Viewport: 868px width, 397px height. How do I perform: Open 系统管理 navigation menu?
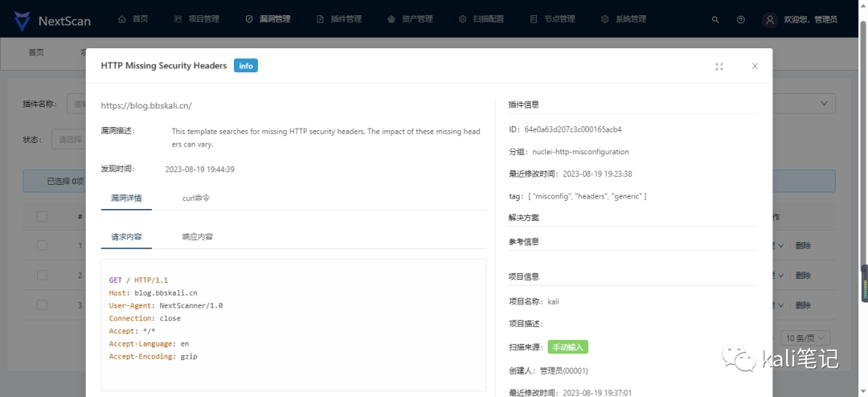coord(624,18)
